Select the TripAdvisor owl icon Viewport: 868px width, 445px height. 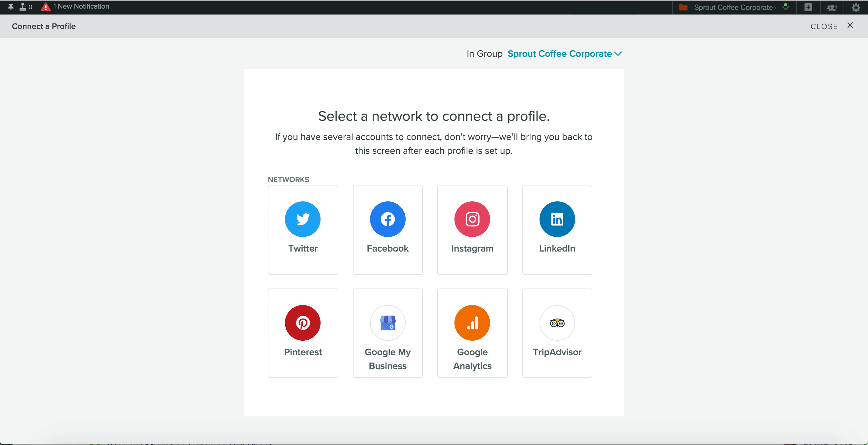coord(557,323)
